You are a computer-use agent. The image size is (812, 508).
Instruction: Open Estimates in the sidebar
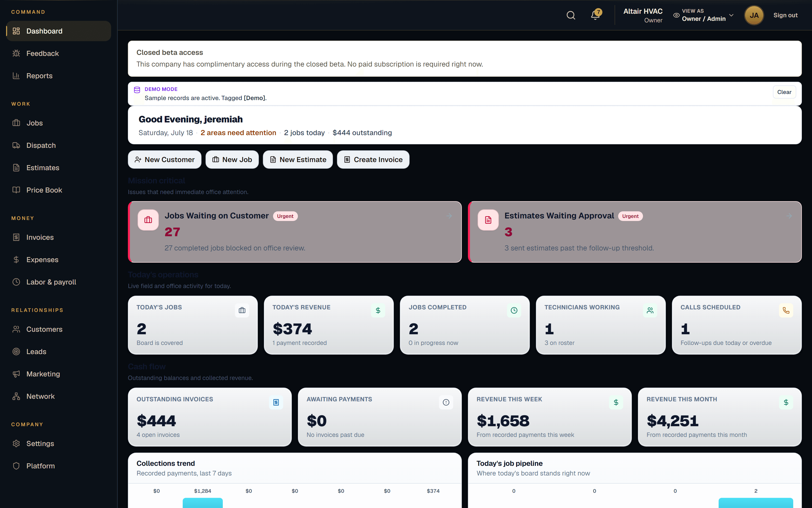[x=59, y=168]
